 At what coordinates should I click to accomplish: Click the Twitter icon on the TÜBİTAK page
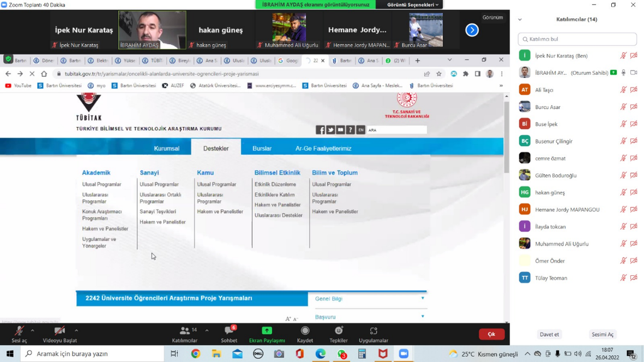(x=330, y=130)
